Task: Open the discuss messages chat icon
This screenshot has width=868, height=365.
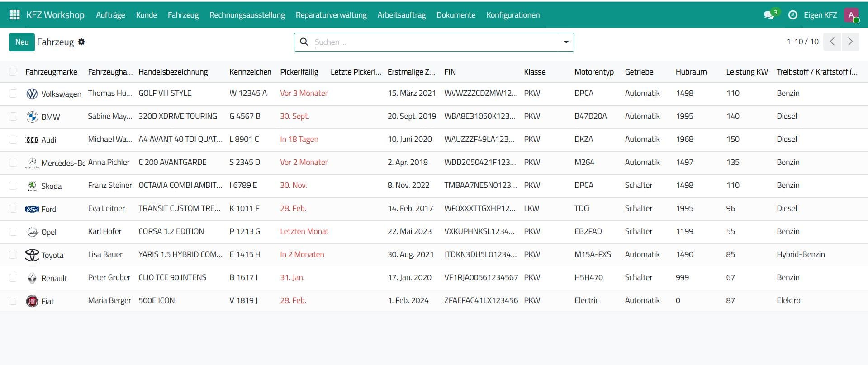Action: (x=769, y=15)
